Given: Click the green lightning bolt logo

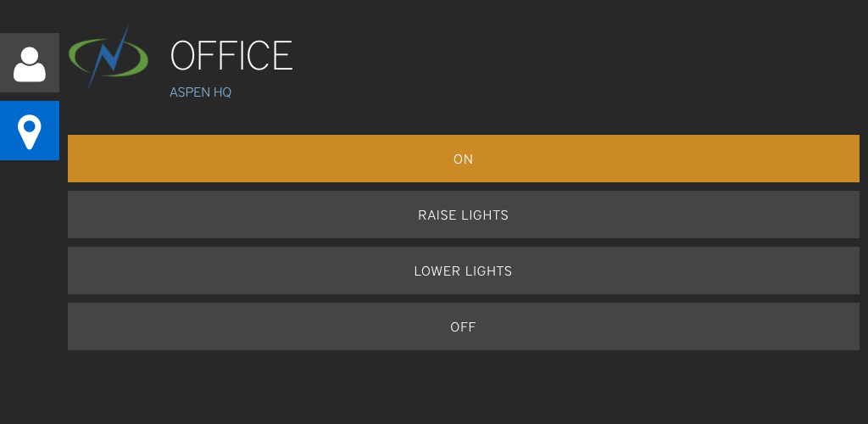Looking at the screenshot, I should (x=108, y=57).
